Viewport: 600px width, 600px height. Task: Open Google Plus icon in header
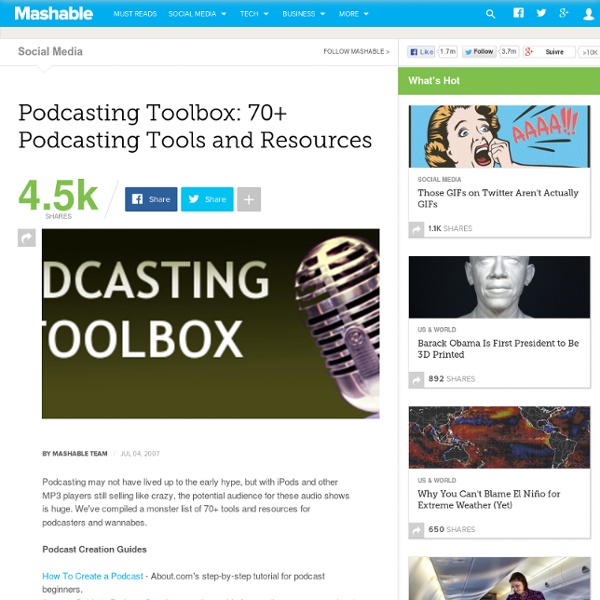(x=563, y=13)
